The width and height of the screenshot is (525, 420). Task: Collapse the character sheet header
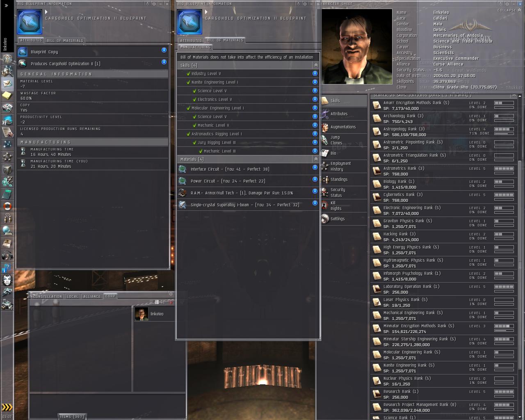click(509, 10)
